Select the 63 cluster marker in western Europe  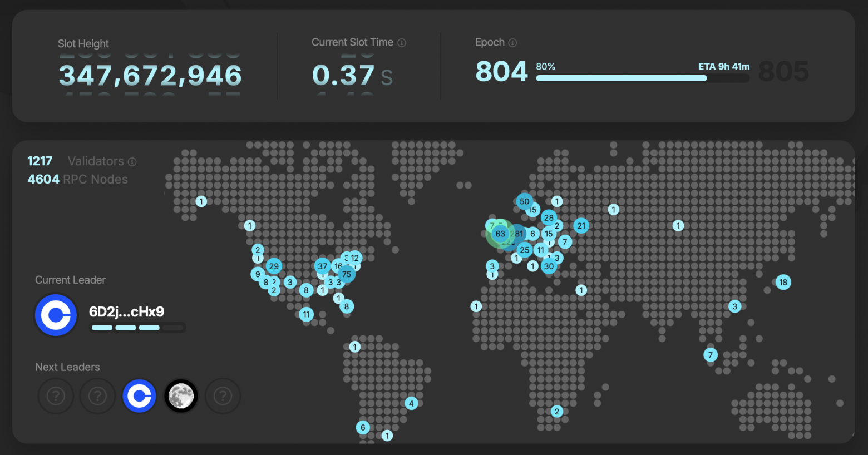pyautogui.click(x=500, y=234)
